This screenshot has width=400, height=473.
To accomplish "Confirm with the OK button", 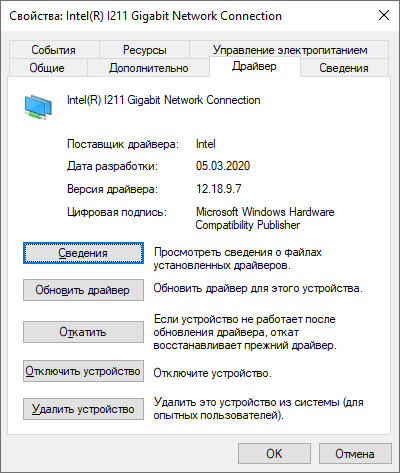I will point(274,454).
